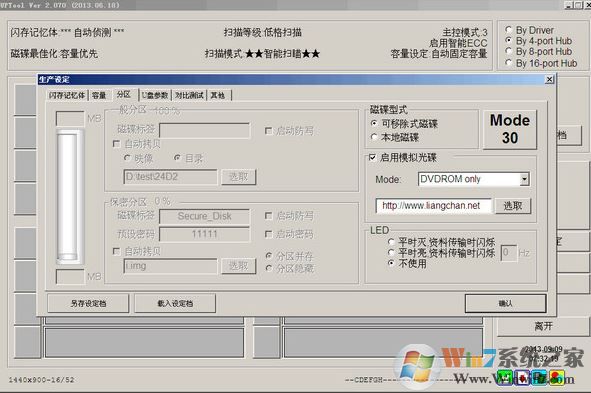
Task: Open the U盘参数 tab
Action: pyautogui.click(x=155, y=95)
